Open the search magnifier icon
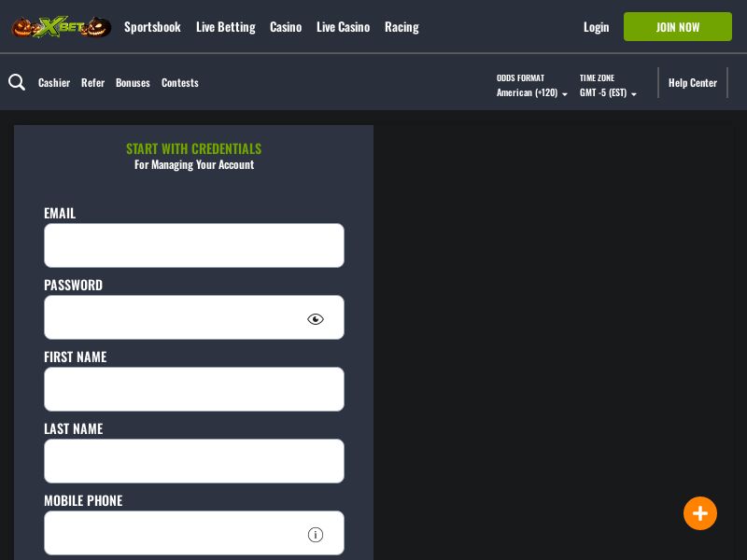 pyautogui.click(x=17, y=82)
